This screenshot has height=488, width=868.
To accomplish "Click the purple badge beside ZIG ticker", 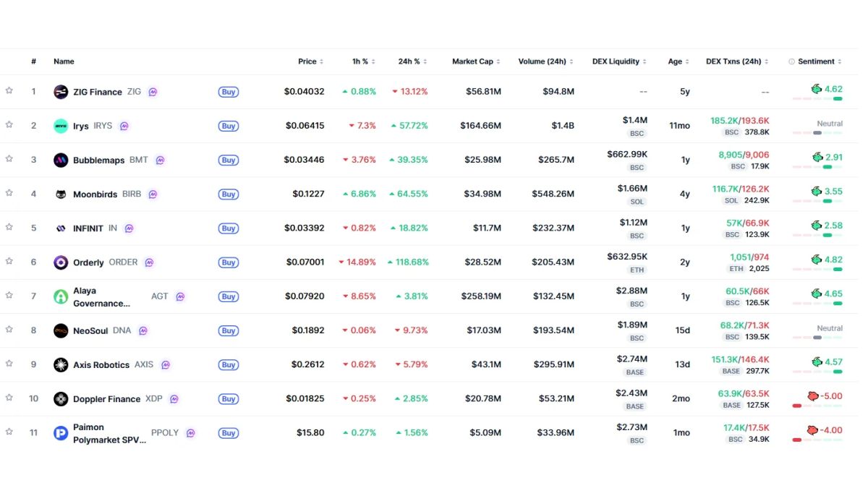I will [153, 92].
